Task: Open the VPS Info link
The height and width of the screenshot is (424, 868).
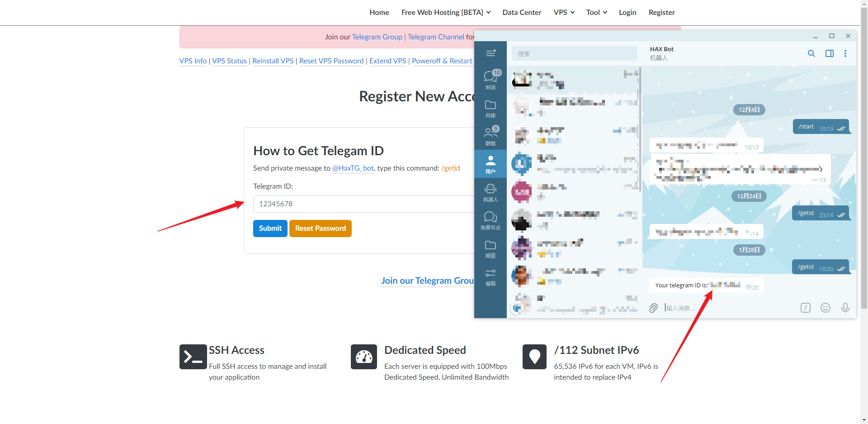Action: click(x=193, y=61)
